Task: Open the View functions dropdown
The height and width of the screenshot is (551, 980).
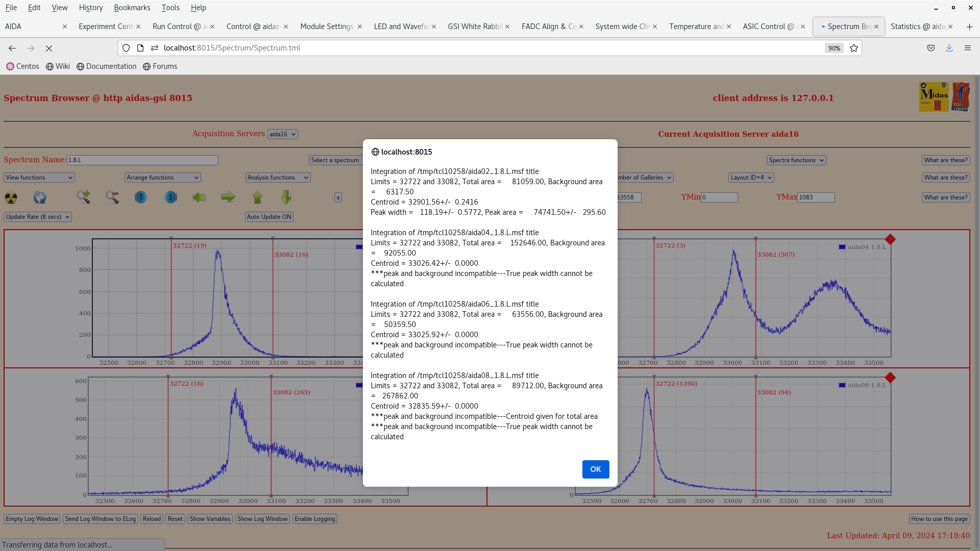Action: [x=39, y=178]
